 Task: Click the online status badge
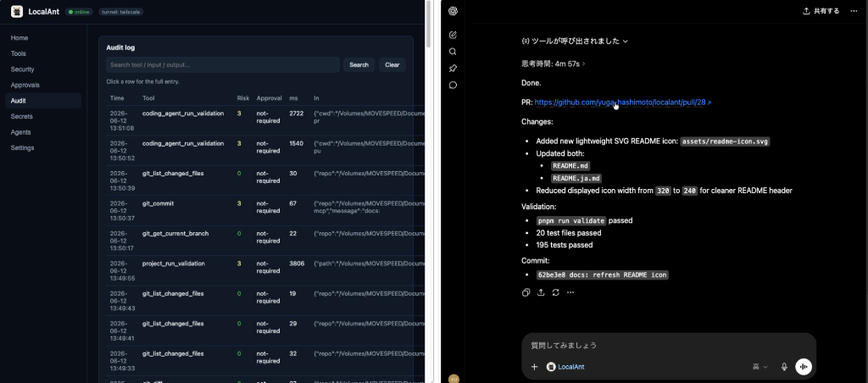coord(79,12)
